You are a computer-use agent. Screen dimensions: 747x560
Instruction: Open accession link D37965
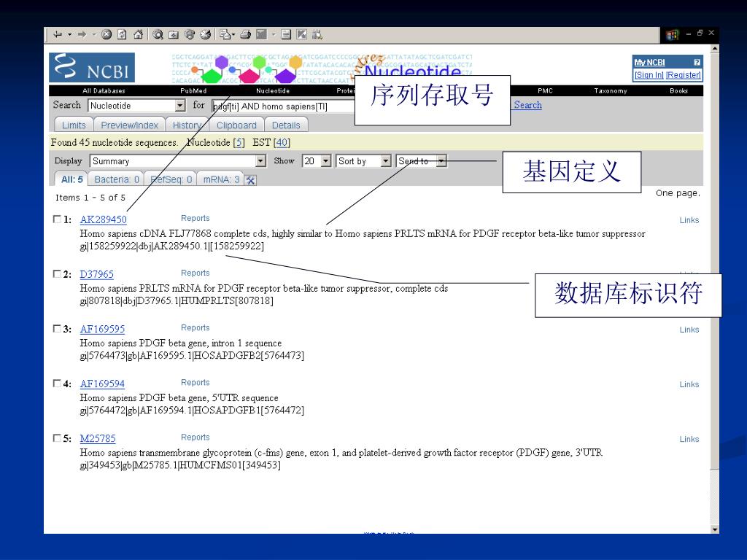coord(97,274)
